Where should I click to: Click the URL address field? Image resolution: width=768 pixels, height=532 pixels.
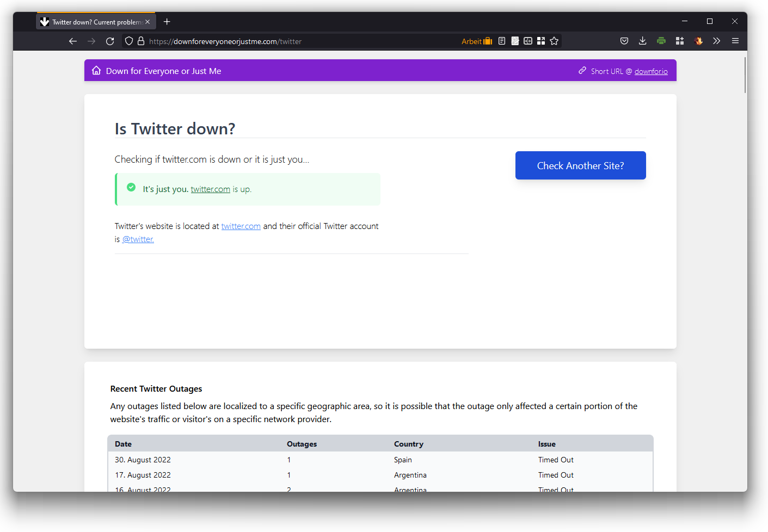click(x=299, y=41)
